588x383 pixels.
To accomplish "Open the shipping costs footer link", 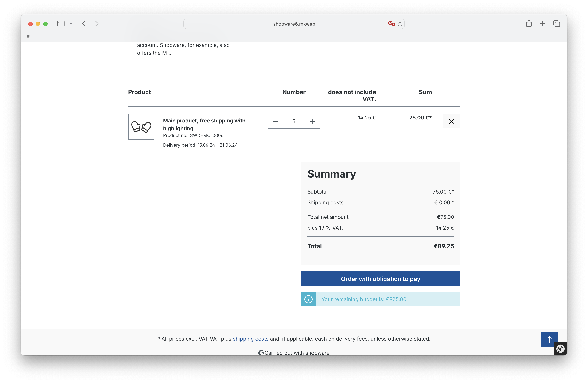I will [x=250, y=339].
